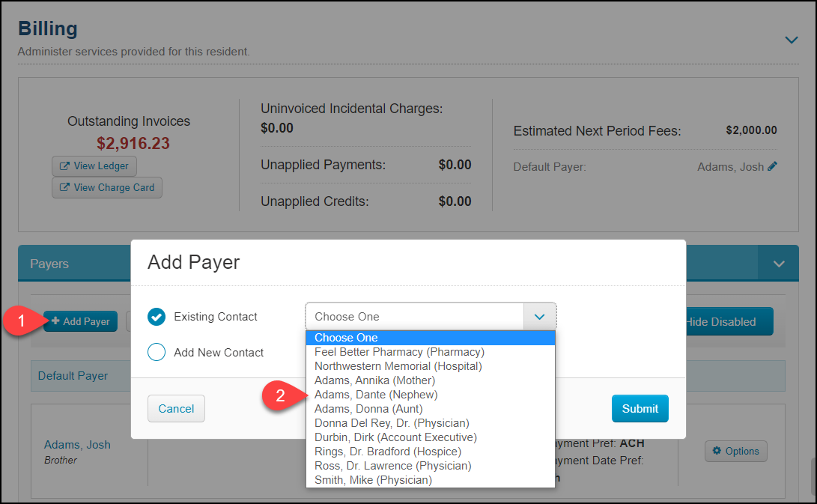Select the Add New Contact radio option
Viewport: 817px width, 504px height.
157,352
